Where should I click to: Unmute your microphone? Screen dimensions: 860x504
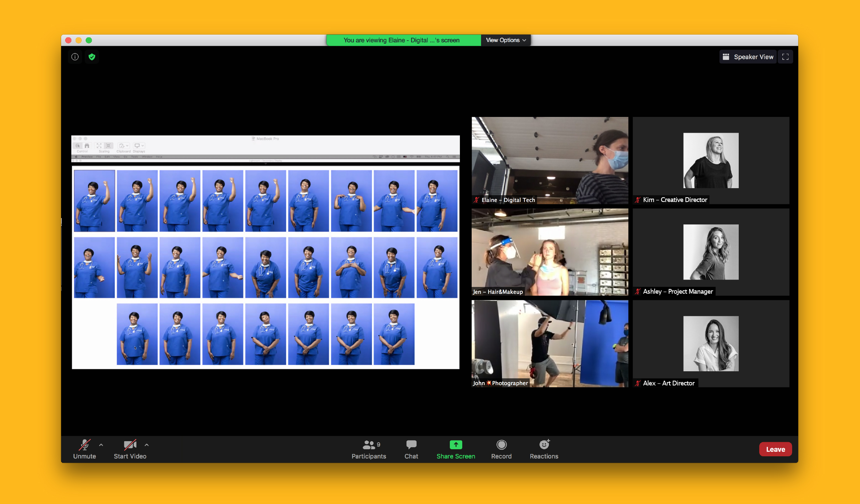(84, 449)
